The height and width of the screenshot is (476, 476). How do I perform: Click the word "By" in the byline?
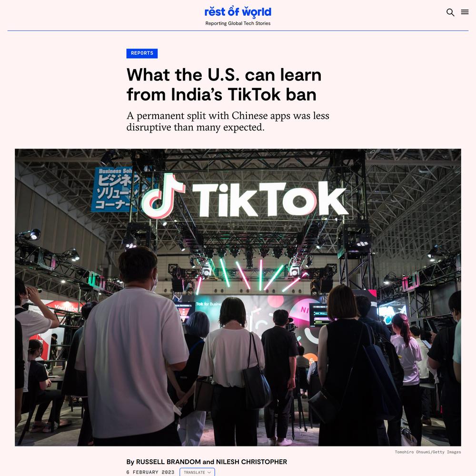pyautogui.click(x=130, y=462)
